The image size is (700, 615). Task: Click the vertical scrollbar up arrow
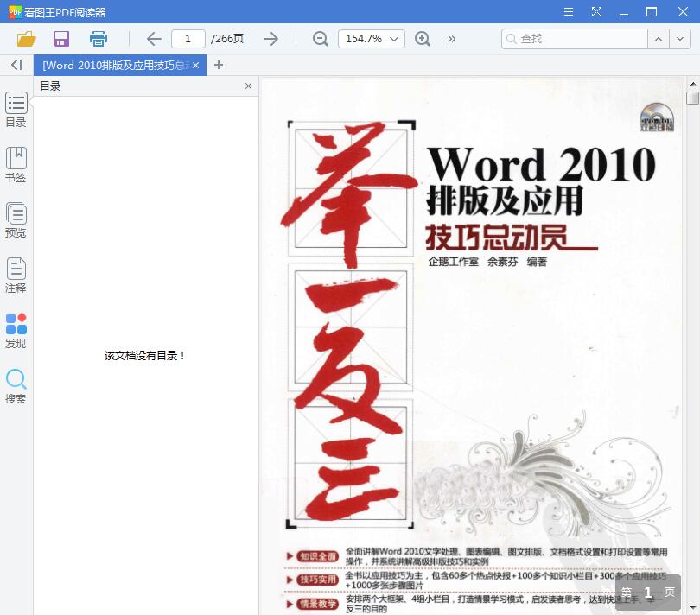tap(692, 84)
